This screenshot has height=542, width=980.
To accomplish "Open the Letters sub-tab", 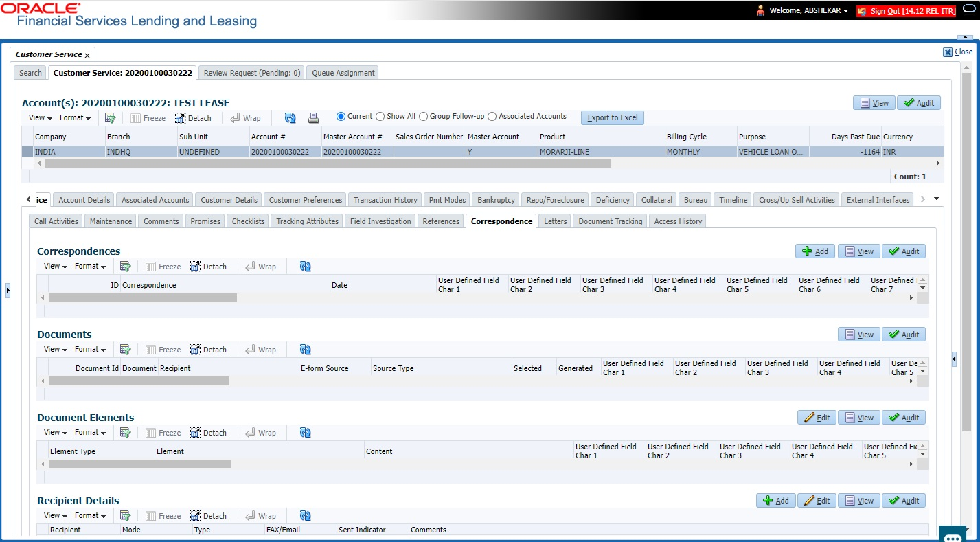I will click(556, 221).
